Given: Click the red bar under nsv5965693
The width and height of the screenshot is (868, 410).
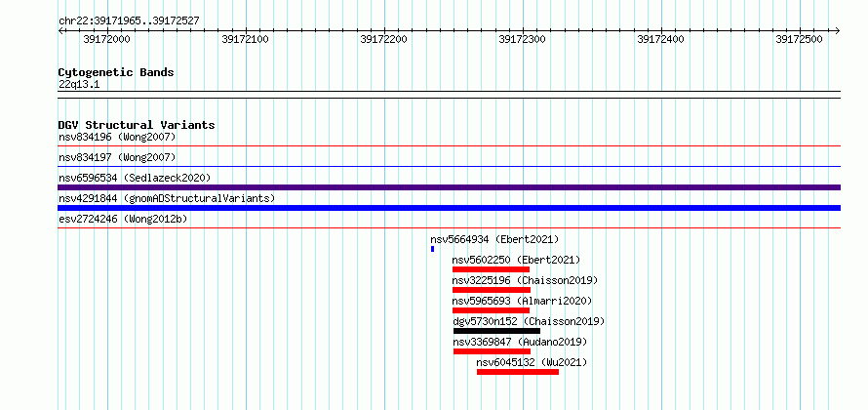Looking at the screenshot, I should pos(491,310).
